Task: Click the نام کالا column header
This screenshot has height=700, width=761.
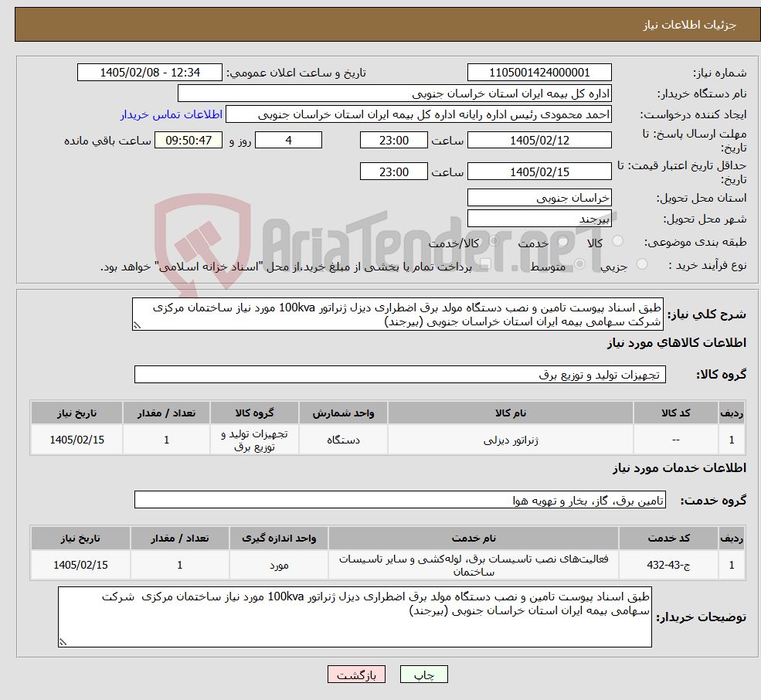Action: tap(511, 413)
